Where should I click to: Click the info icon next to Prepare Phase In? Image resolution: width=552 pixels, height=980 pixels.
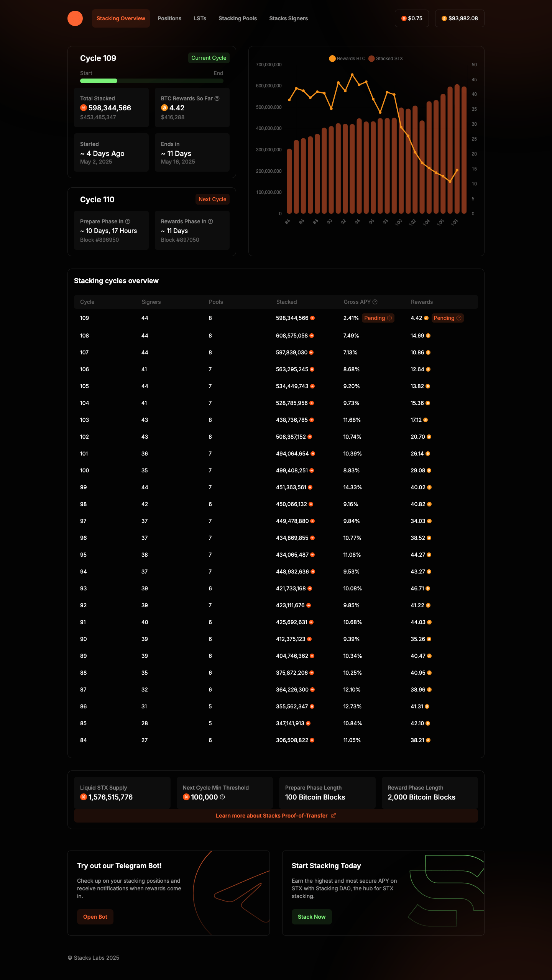coord(128,221)
